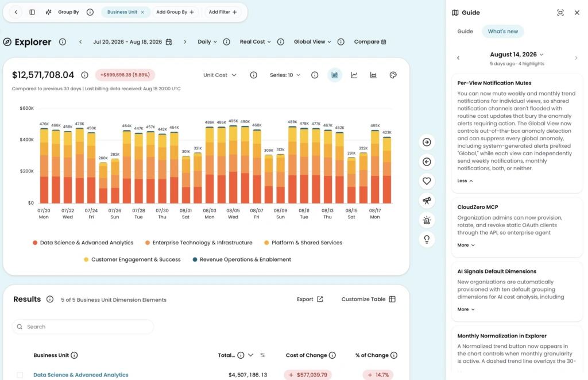Open the Unit Cost dropdown

(x=220, y=75)
